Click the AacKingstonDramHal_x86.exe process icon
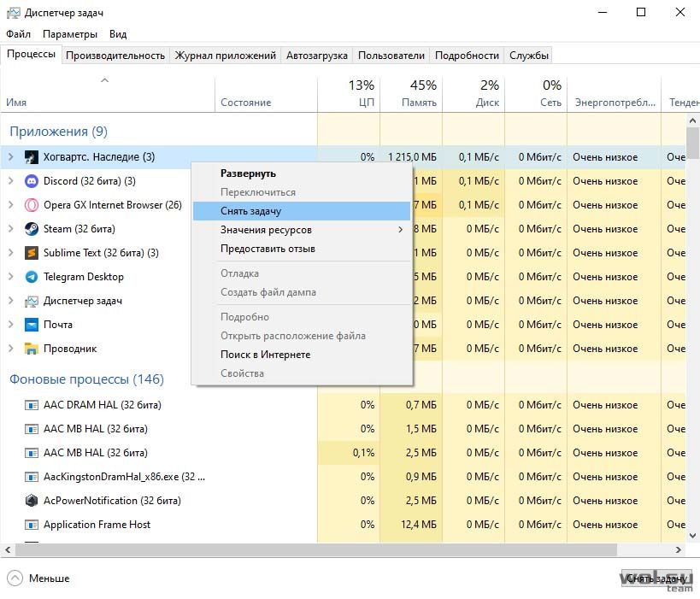The image size is (700, 599). coord(32,477)
